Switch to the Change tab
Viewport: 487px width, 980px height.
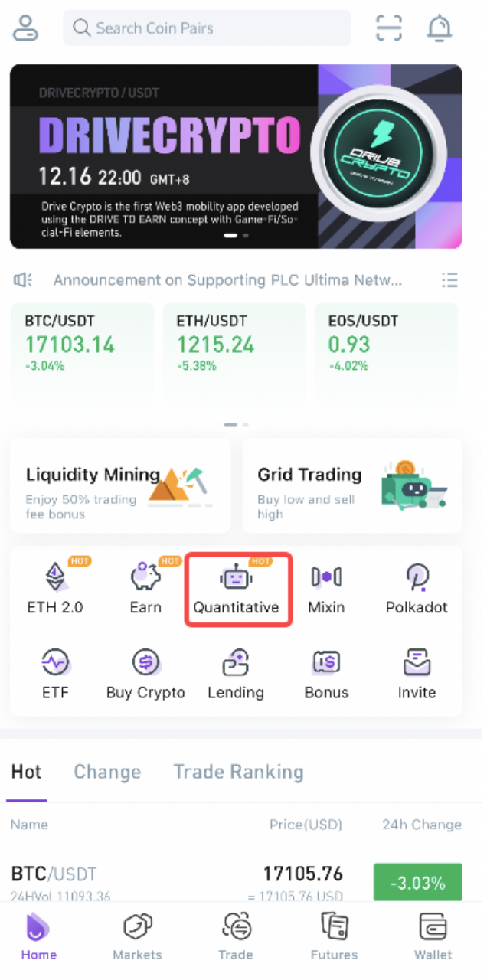(107, 772)
